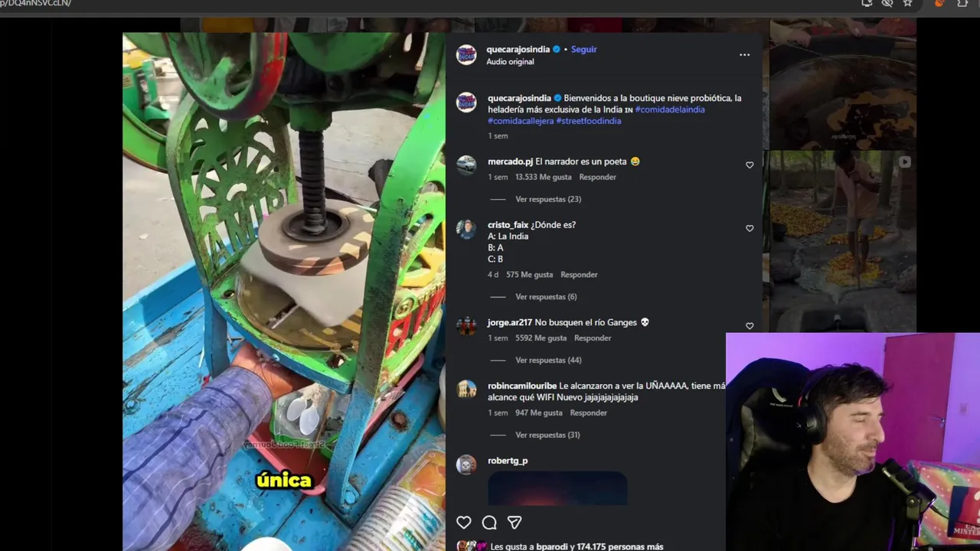Expand Ver respuestas (44) replies

[x=548, y=360]
